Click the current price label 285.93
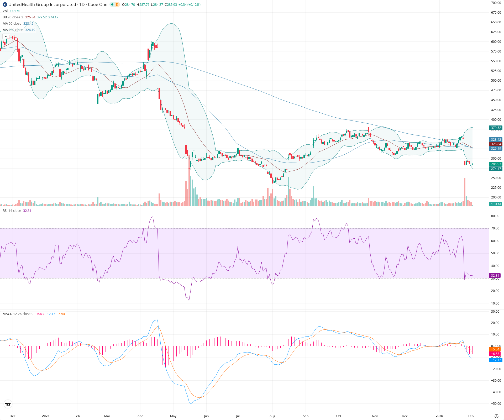 tap(496, 164)
